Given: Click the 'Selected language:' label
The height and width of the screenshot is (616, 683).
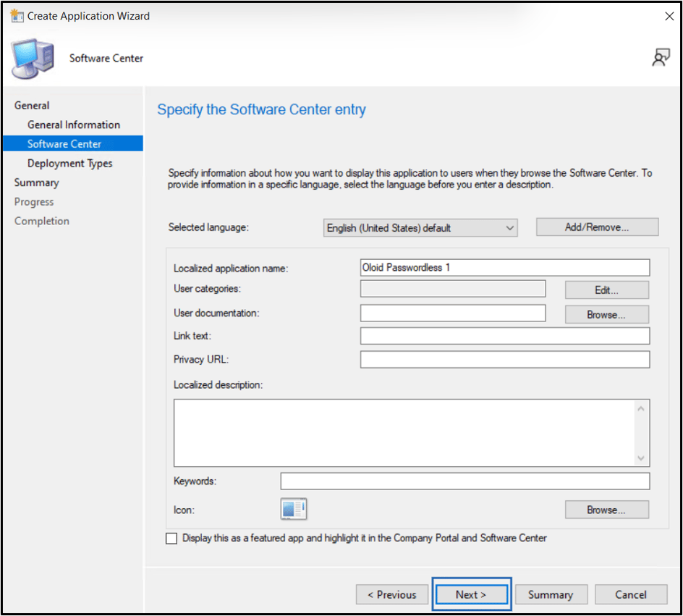Looking at the screenshot, I should coord(208,227).
